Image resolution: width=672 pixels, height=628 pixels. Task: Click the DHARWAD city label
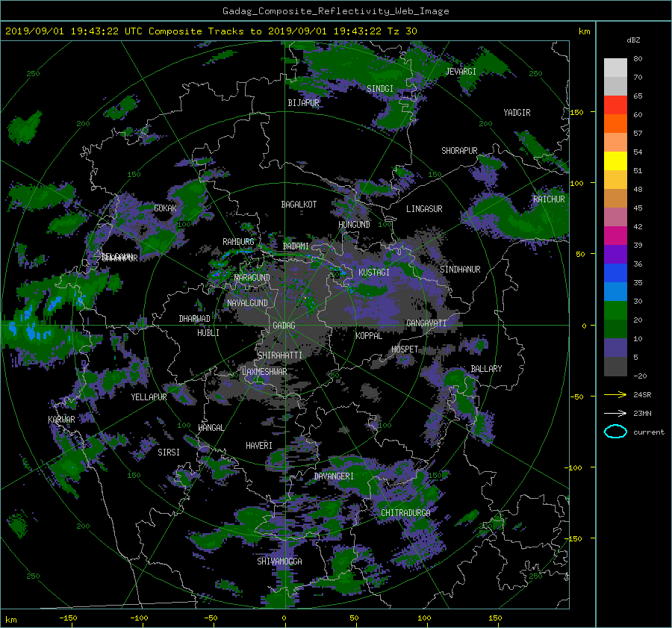point(194,319)
